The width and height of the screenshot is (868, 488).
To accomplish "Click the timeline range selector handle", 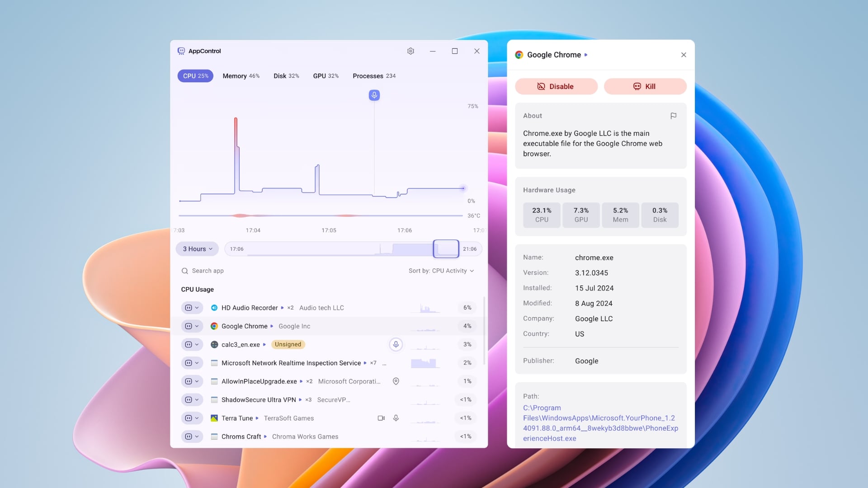I will coord(446,249).
